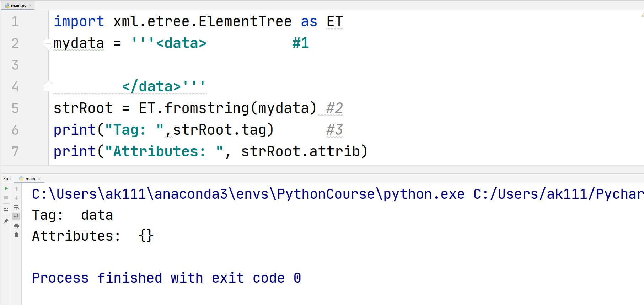This screenshot has width=644, height=305.
Task: Collapse the mydata string fold at line 2
Action: 48,43
